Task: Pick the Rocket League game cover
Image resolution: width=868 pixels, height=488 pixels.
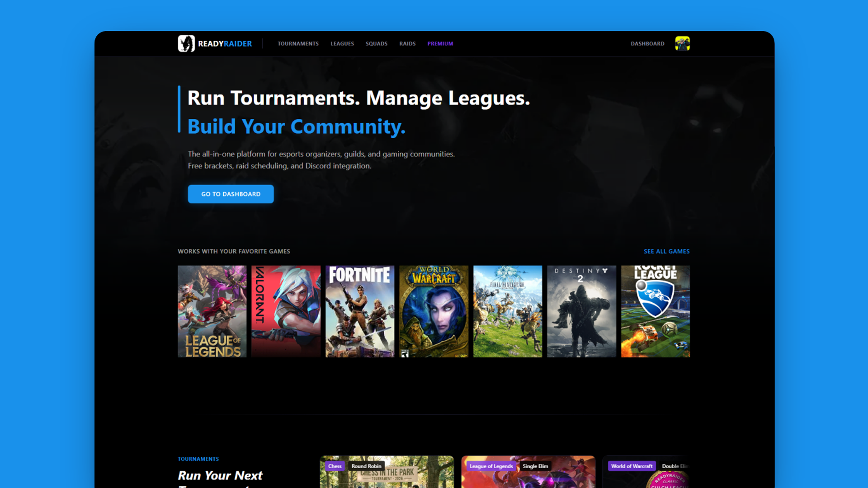Action: pyautogui.click(x=655, y=311)
